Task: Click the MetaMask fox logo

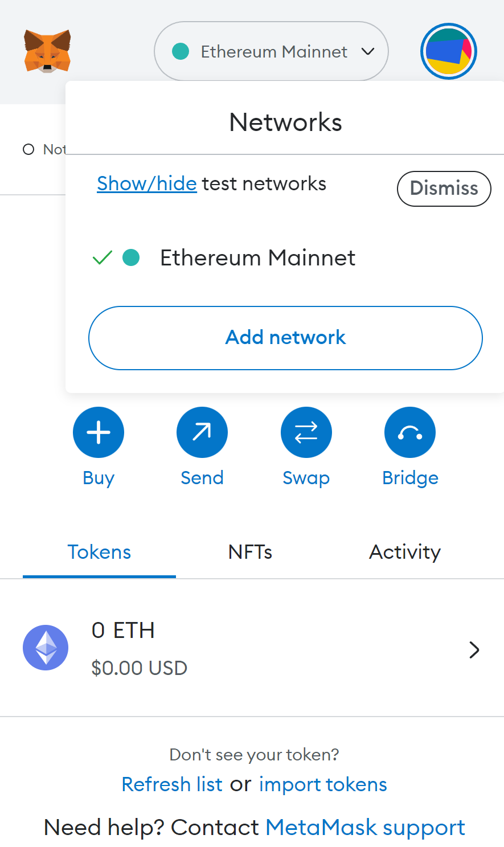Action: 47,51
